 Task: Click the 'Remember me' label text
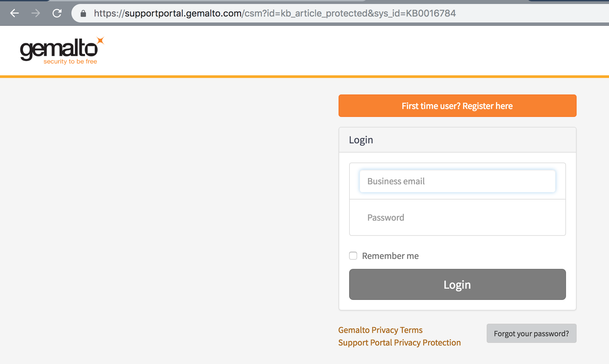click(390, 256)
